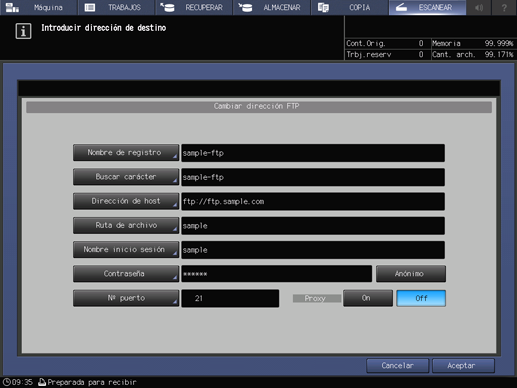This screenshot has width=517, height=388.
Task: Set the Nº puerto value
Action: (x=126, y=298)
